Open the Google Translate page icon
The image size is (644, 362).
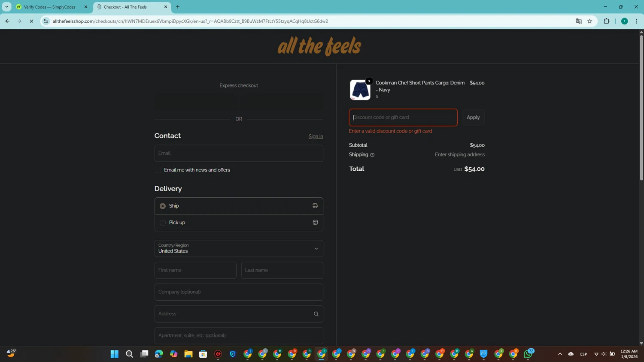579,21
